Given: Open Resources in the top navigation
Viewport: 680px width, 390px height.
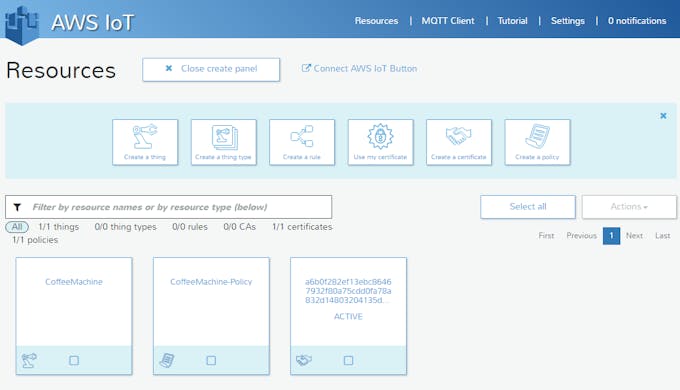Looking at the screenshot, I should [x=376, y=21].
